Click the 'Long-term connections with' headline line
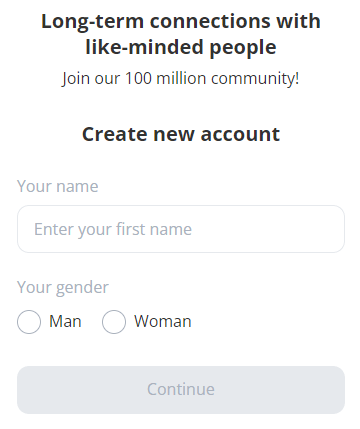360x429 pixels. coord(181,21)
